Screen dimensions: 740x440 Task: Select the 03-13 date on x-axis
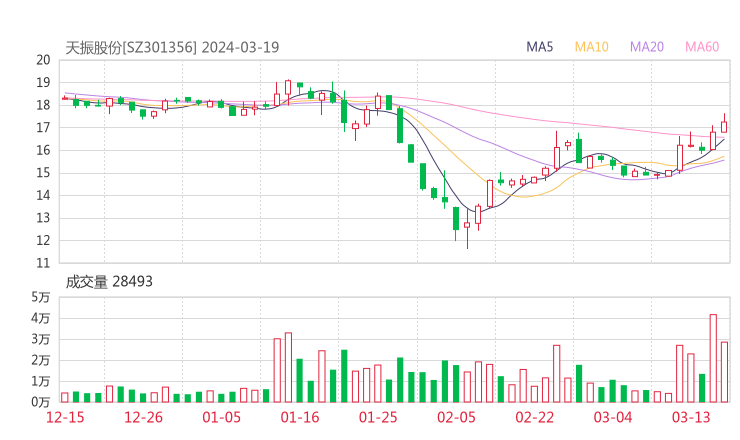coord(691,417)
